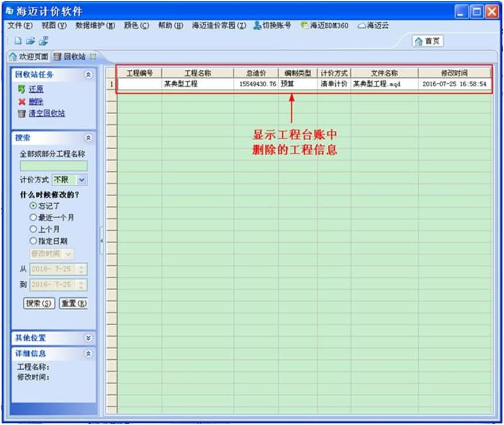Click 切换账号 switch account icon
The image size is (504, 425).
pyautogui.click(x=257, y=26)
